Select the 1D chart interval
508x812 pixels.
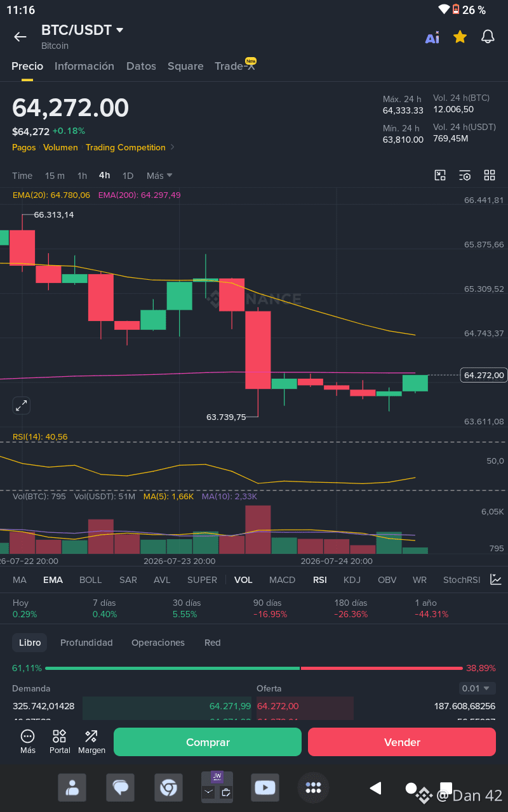[x=128, y=176]
